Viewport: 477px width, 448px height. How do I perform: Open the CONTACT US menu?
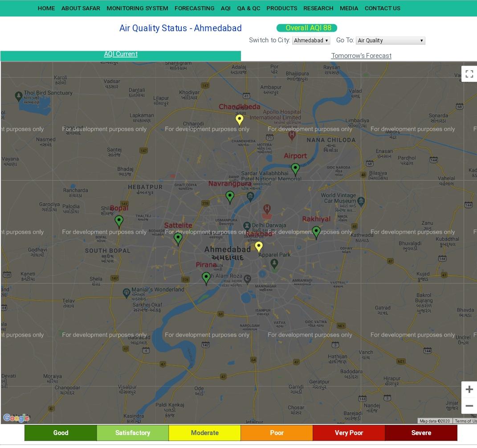383,8
